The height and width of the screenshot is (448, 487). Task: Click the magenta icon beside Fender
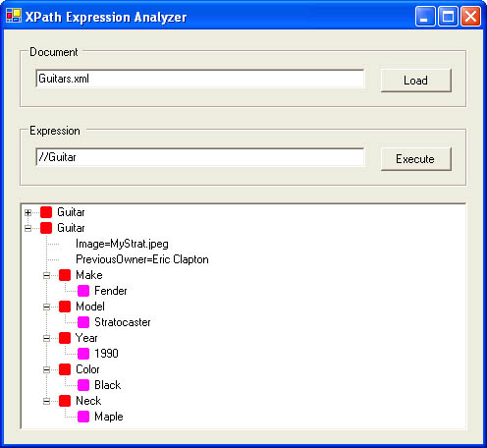tap(83, 291)
